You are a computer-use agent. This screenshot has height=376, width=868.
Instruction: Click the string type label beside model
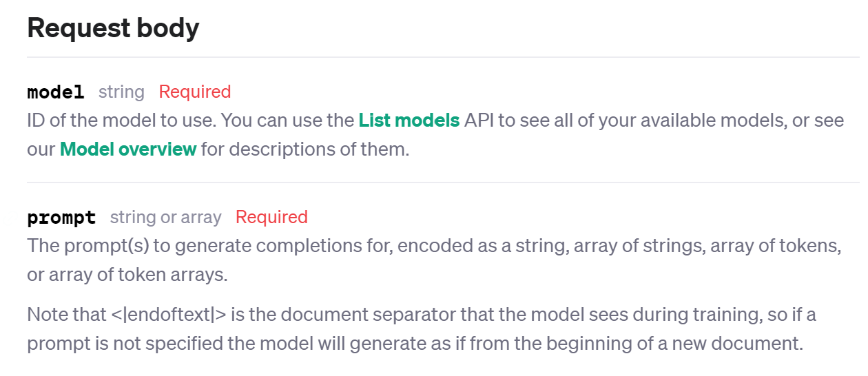point(121,92)
